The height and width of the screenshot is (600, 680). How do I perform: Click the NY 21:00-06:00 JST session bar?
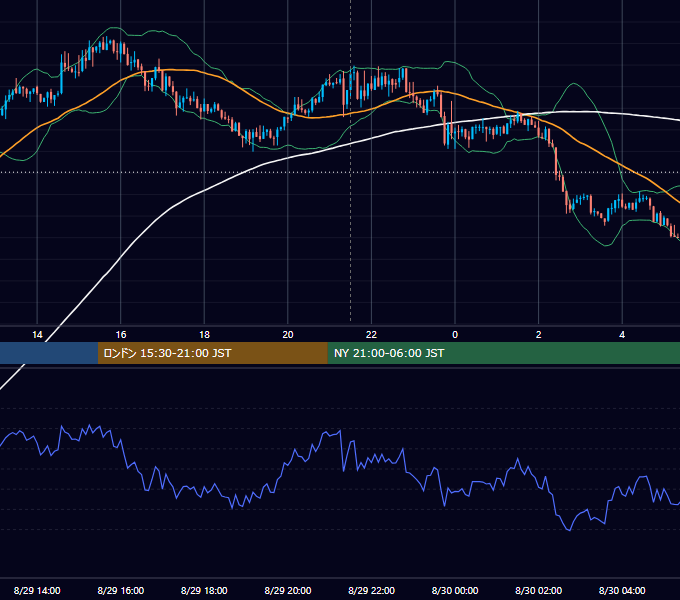(503, 353)
